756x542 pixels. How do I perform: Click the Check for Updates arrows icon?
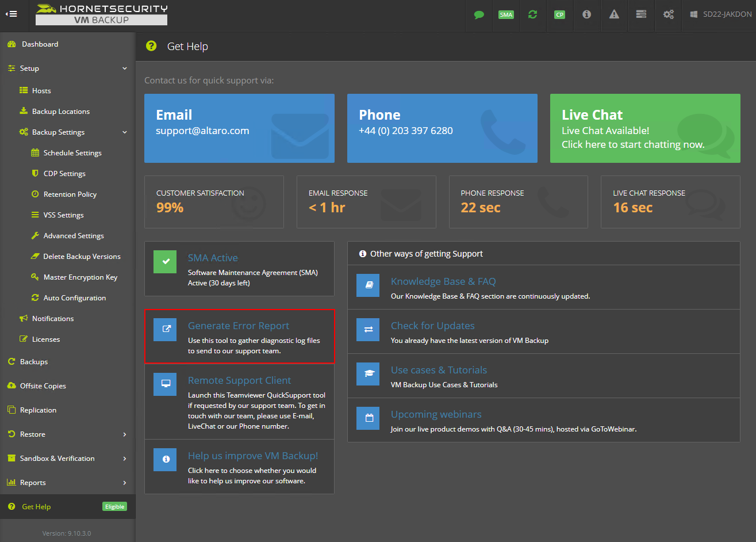click(368, 330)
